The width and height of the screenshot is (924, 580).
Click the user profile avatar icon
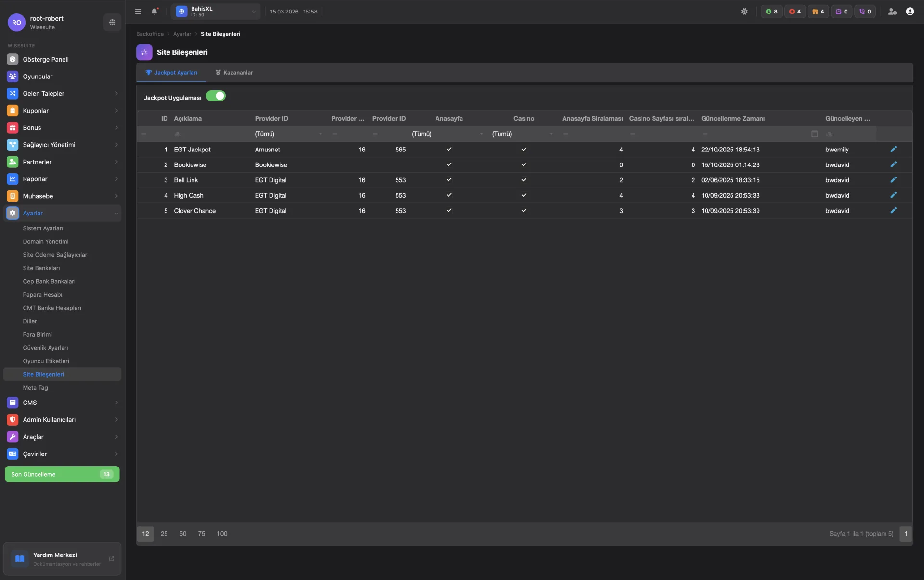(910, 11)
